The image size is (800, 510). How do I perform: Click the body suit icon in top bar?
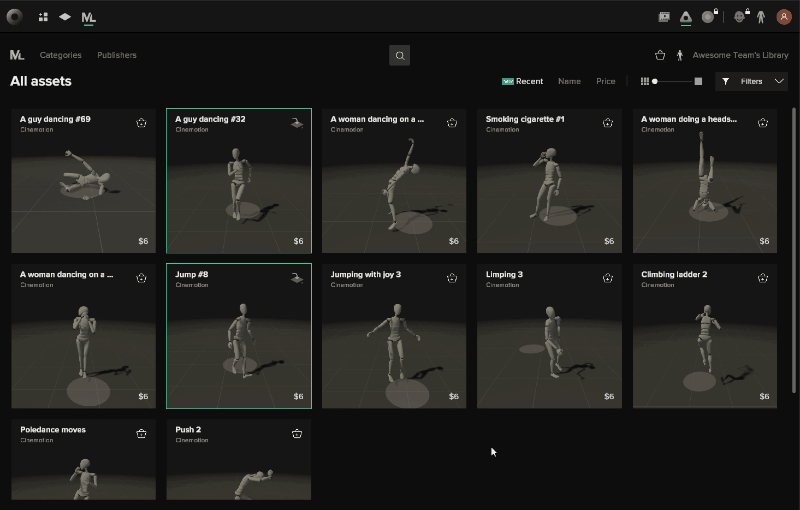pos(761,17)
